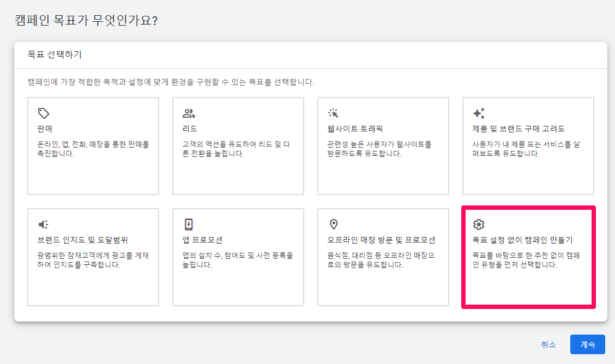
Task: Click description 음식점, 대리점 등 오프라인 매장으로의 방문
Action: pyautogui.click(x=381, y=260)
